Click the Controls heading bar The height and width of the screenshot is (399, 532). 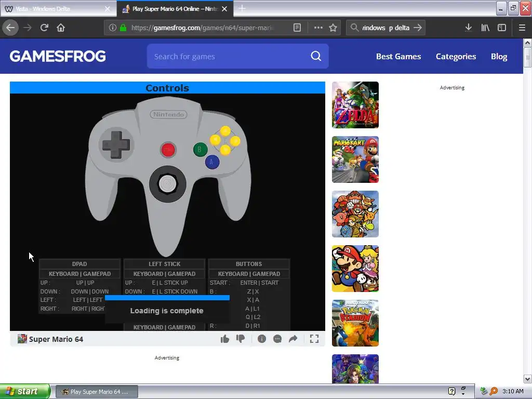(x=167, y=88)
